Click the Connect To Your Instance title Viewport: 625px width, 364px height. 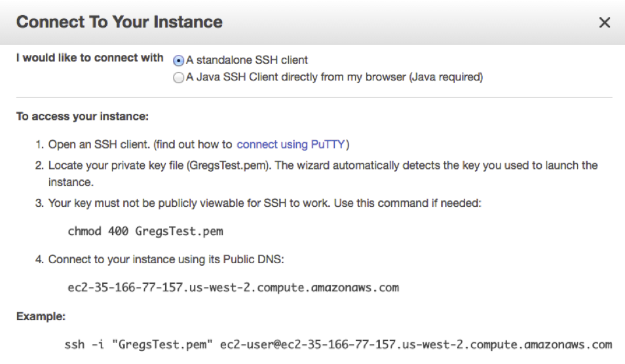pos(119,22)
